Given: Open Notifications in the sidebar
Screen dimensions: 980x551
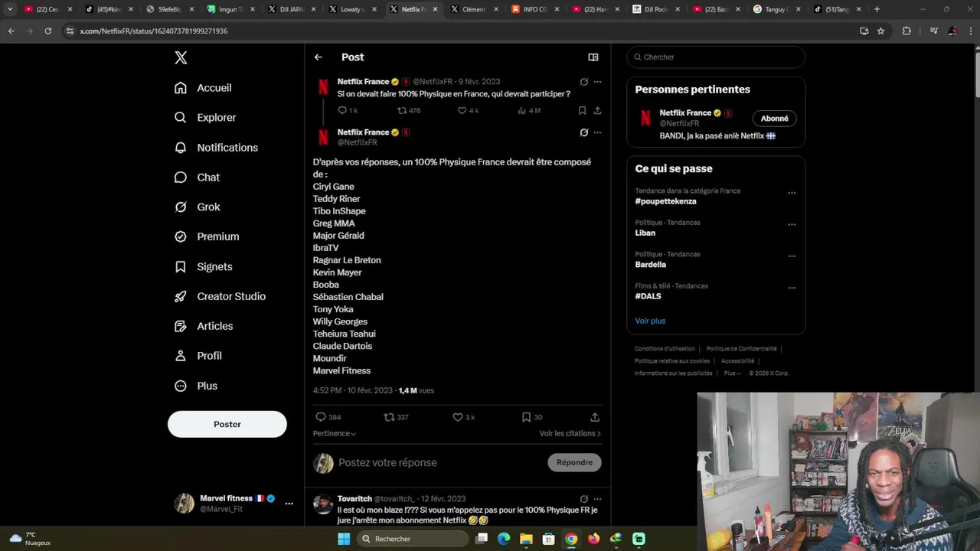Looking at the screenshot, I should click(x=216, y=147).
